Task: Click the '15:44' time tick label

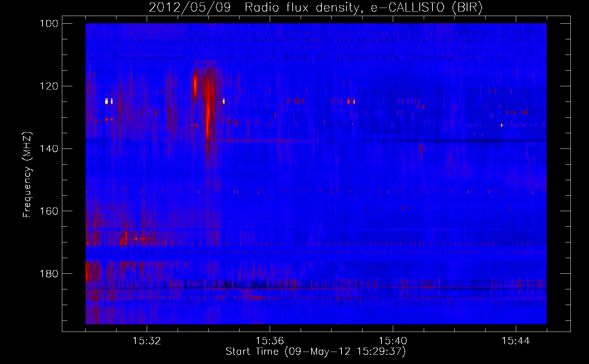Action: [516, 341]
